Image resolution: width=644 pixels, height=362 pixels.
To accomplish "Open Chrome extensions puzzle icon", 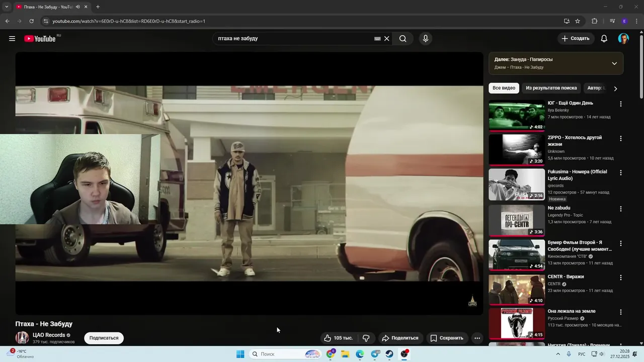I will pyautogui.click(x=594, y=21).
